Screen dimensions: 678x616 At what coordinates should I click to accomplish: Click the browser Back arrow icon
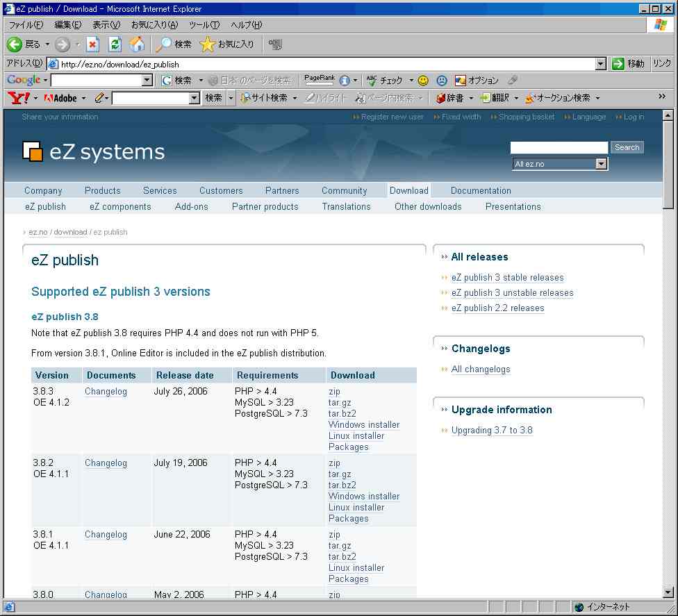pyautogui.click(x=15, y=44)
